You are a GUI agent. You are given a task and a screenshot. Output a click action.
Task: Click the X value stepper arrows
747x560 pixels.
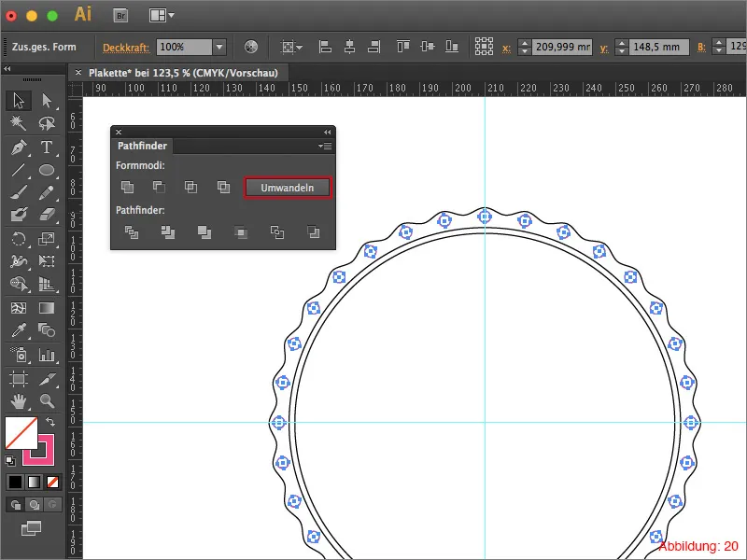click(525, 48)
